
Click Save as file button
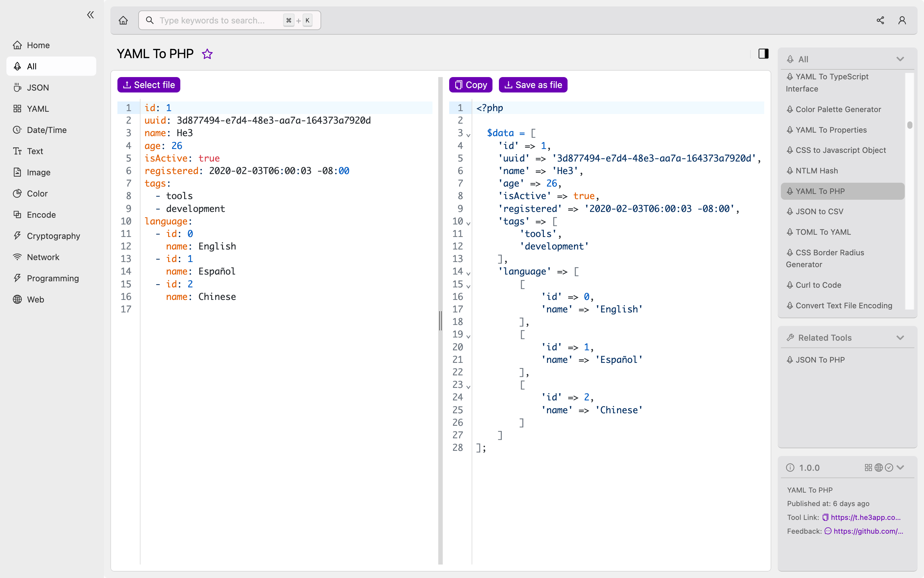[x=533, y=85]
